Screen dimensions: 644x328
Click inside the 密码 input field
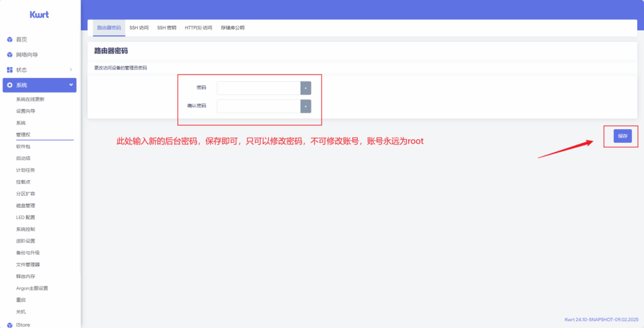click(258, 88)
